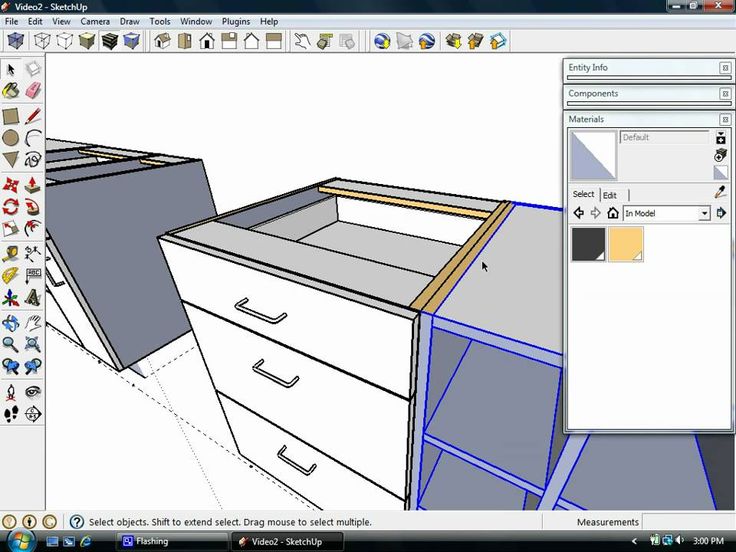Switch to X-ray face style
Image resolution: width=736 pixels, height=552 pixels.
tap(15, 41)
